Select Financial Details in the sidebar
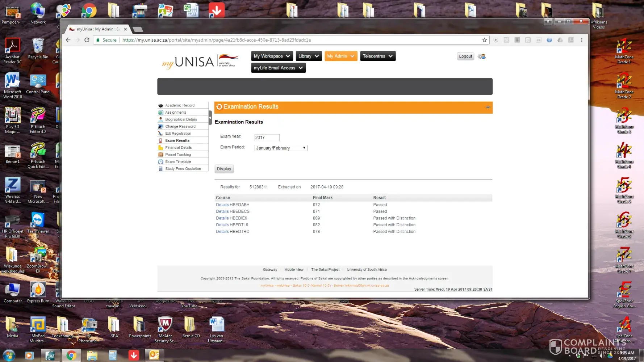This screenshot has height=362, width=644. pos(178,147)
